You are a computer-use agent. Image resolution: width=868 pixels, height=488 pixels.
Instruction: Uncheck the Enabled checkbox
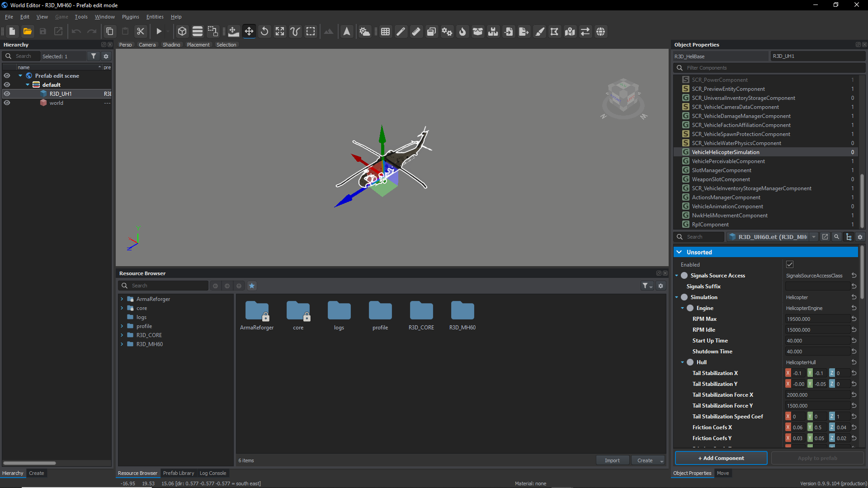click(x=790, y=265)
